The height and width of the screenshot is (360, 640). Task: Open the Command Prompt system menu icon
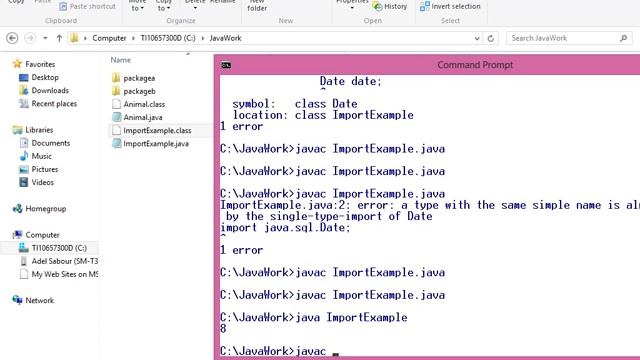coord(226,65)
